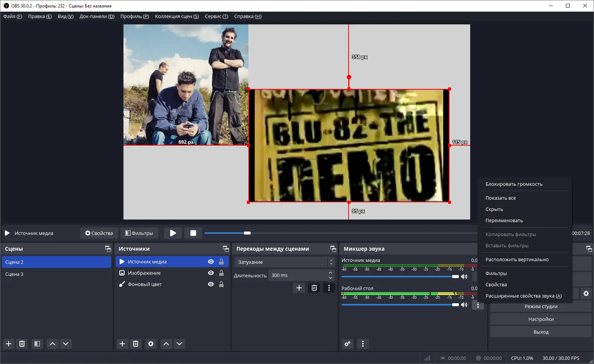
Task: Open the Сервис menu
Action: 217,17
